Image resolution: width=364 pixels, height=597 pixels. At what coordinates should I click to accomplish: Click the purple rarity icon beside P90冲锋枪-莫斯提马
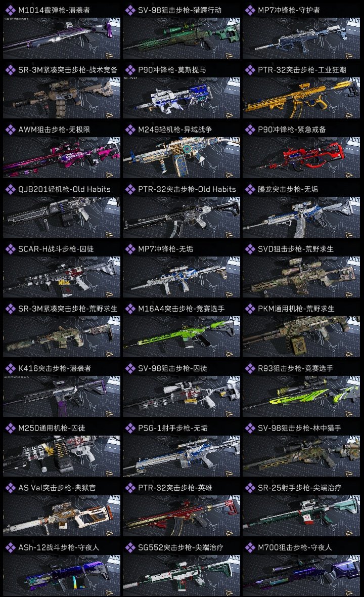[130, 70]
